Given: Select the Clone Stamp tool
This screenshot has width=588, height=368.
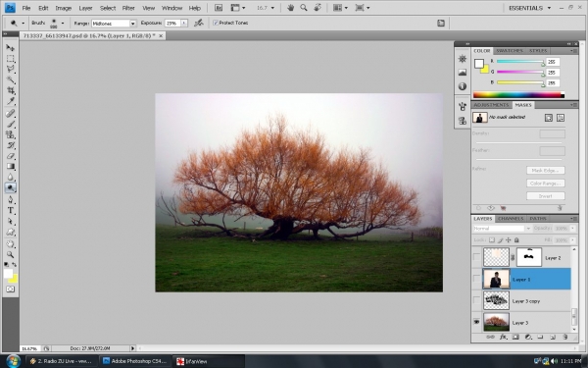Looking at the screenshot, I should 10,134.
